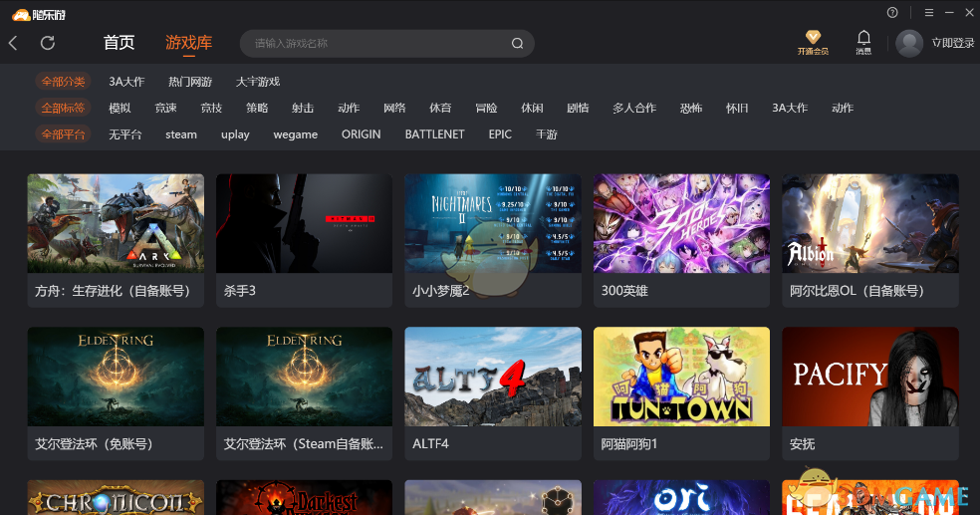980x515 pixels.
Task: Filter by 怀旧 tag
Action: pyautogui.click(x=737, y=109)
